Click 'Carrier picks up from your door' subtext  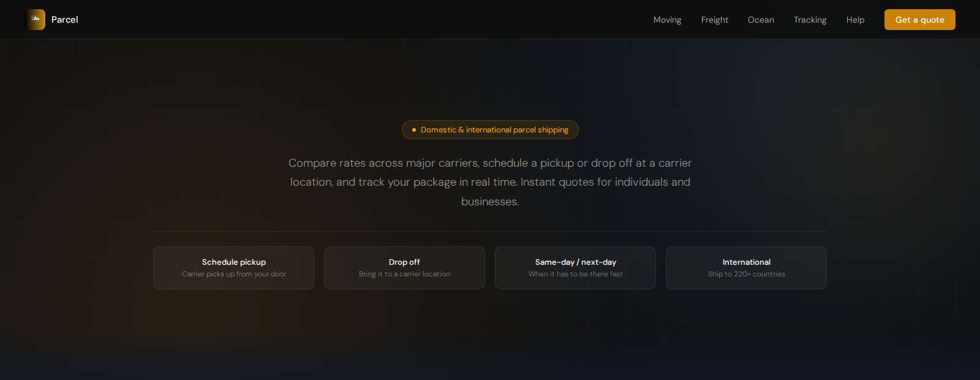coord(233,274)
